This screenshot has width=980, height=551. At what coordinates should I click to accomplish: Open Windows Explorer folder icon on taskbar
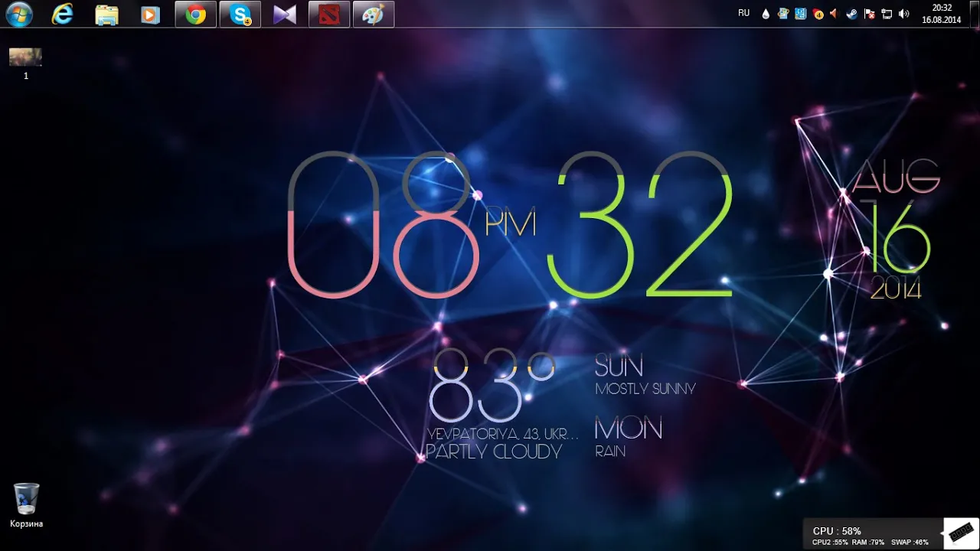click(x=107, y=15)
